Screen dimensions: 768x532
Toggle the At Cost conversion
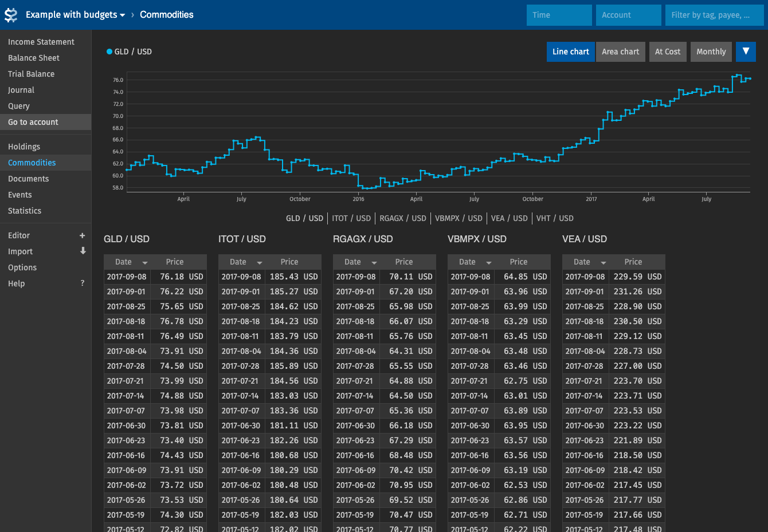[x=668, y=52]
